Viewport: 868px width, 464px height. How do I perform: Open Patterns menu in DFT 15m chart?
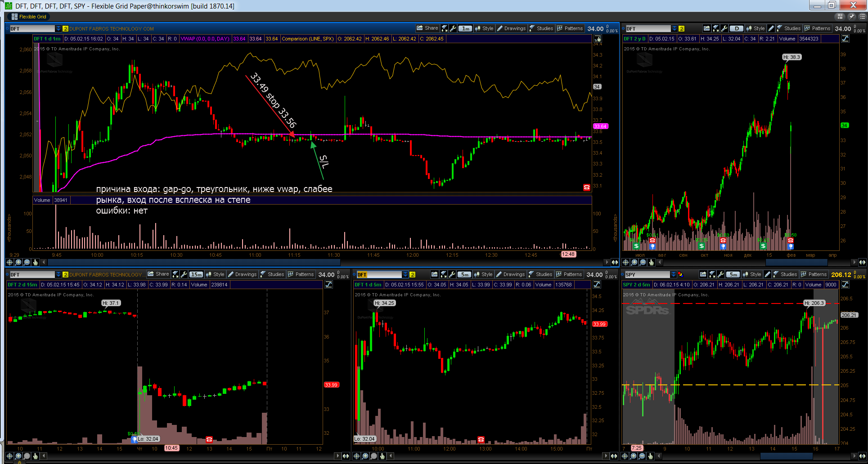click(x=301, y=274)
